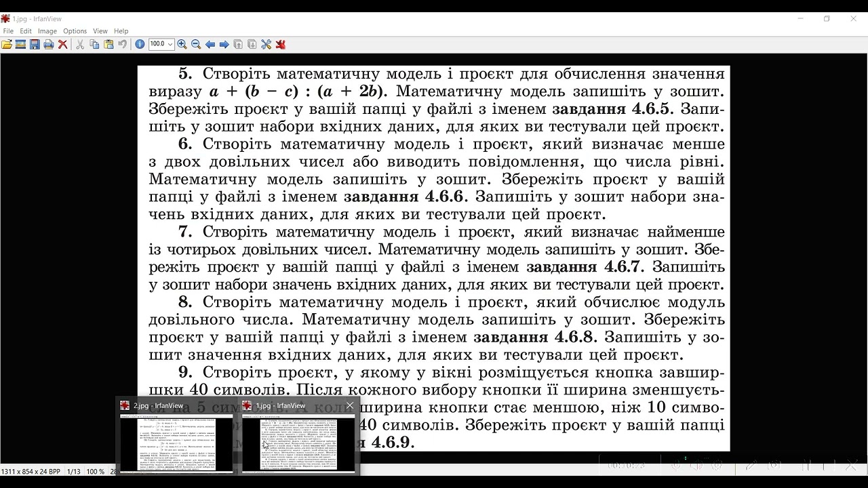868x488 pixels.
Task: Open the Properties wrench icon
Action: [x=266, y=44]
